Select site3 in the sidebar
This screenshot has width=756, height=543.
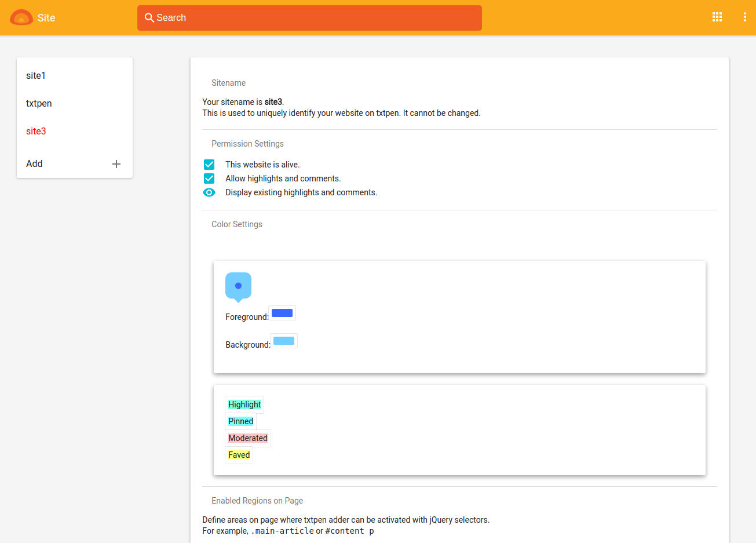(x=75, y=132)
